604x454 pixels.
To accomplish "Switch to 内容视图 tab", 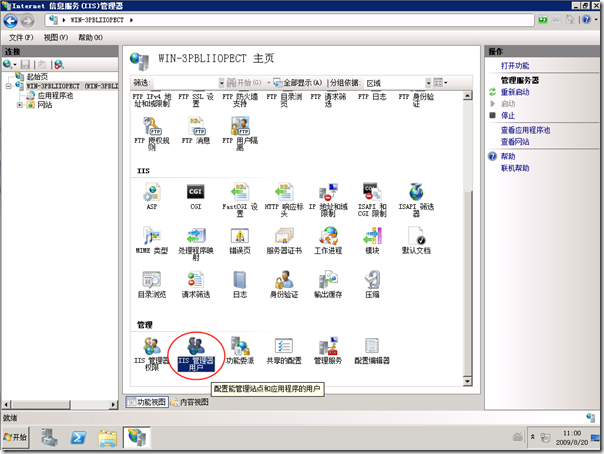I will click(x=190, y=402).
